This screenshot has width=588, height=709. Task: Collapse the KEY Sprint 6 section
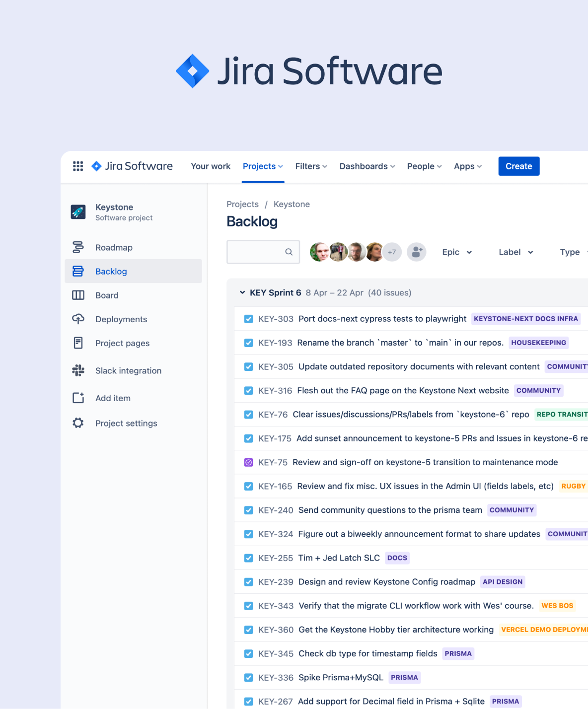[x=242, y=293]
